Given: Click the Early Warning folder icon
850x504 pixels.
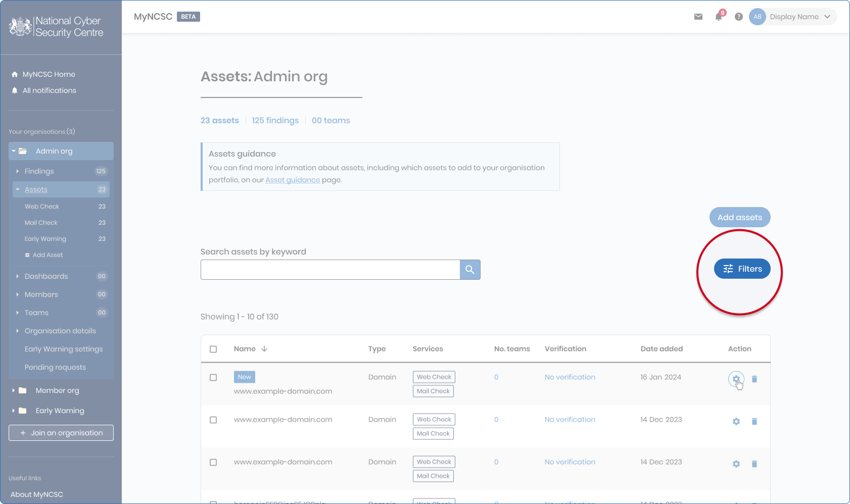Looking at the screenshot, I should pyautogui.click(x=23, y=411).
